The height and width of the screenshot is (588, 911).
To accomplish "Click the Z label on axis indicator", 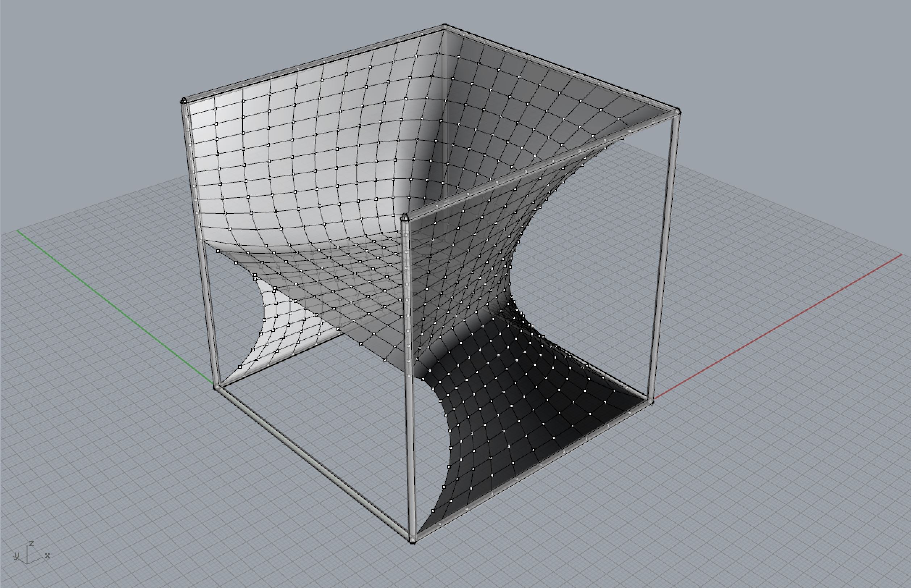I will pyautogui.click(x=32, y=543).
